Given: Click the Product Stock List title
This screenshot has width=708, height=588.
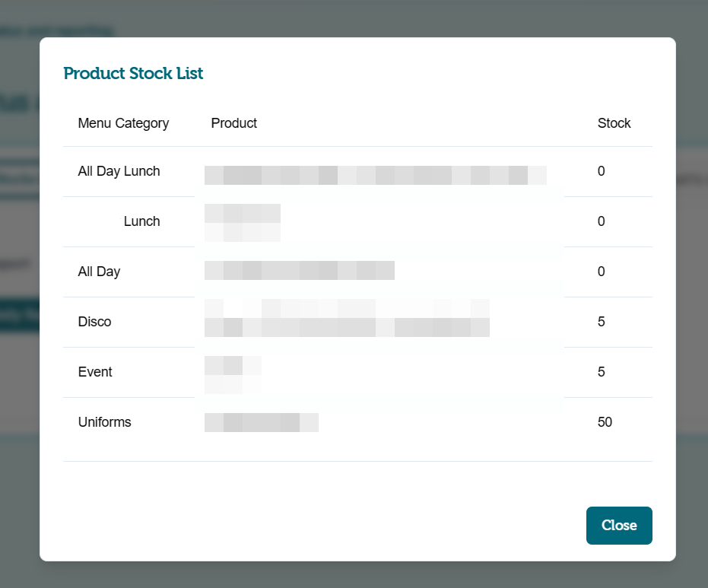Looking at the screenshot, I should 133,73.
